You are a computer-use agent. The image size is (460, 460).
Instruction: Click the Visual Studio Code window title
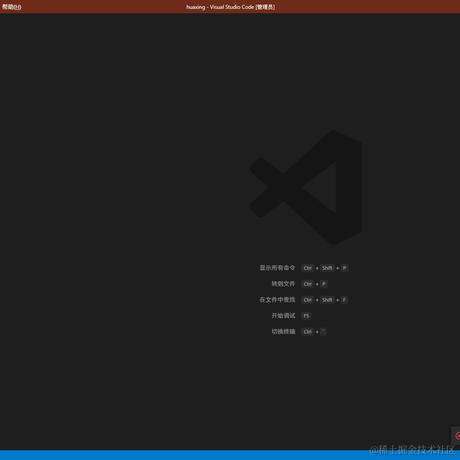[x=231, y=7]
